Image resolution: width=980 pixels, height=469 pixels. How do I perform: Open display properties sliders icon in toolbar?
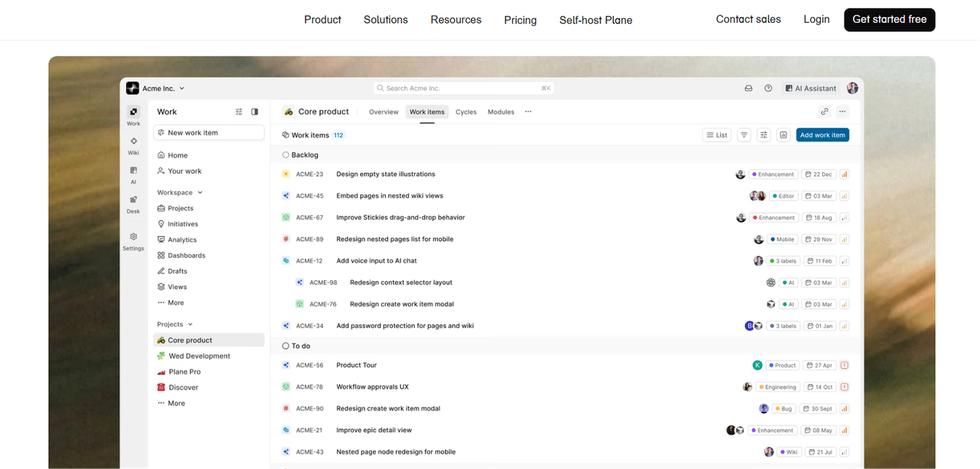(763, 135)
